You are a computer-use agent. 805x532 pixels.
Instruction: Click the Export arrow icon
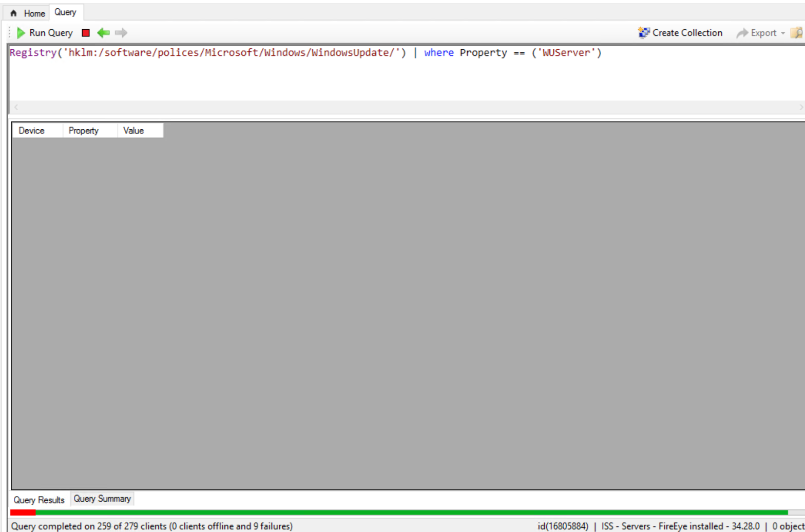point(742,33)
